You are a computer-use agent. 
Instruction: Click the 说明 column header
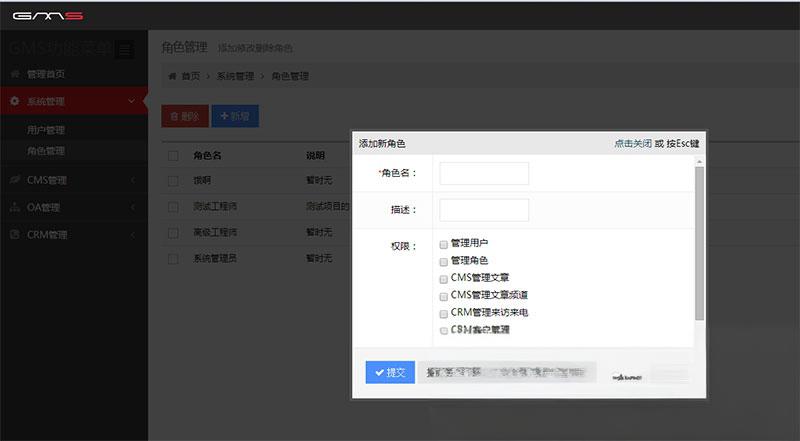pyautogui.click(x=315, y=156)
